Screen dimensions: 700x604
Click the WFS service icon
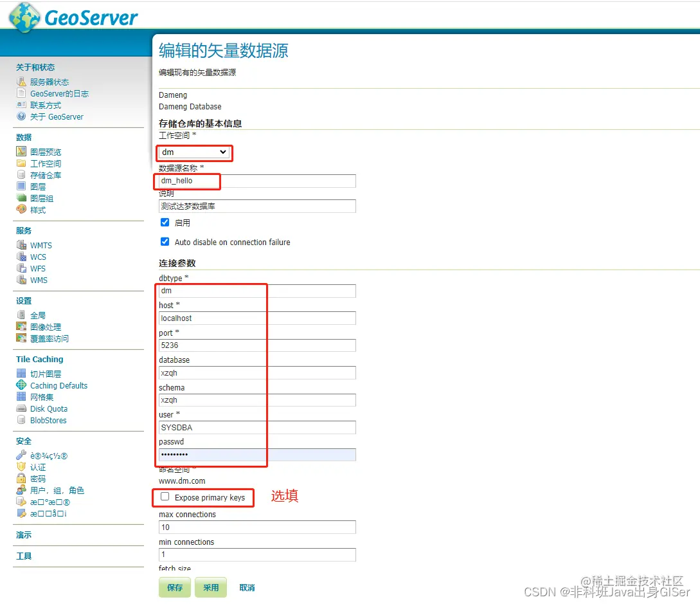point(21,268)
